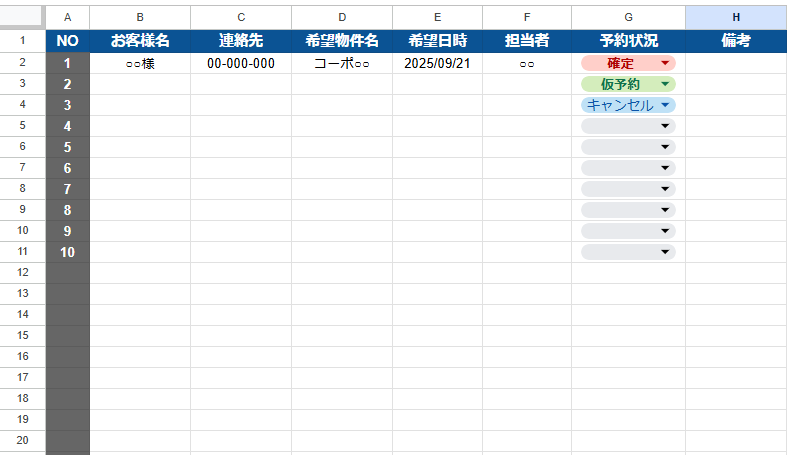The width and height of the screenshot is (787, 455).
Task: Open the 確定 status dropdown arrow
Action: (x=665, y=63)
